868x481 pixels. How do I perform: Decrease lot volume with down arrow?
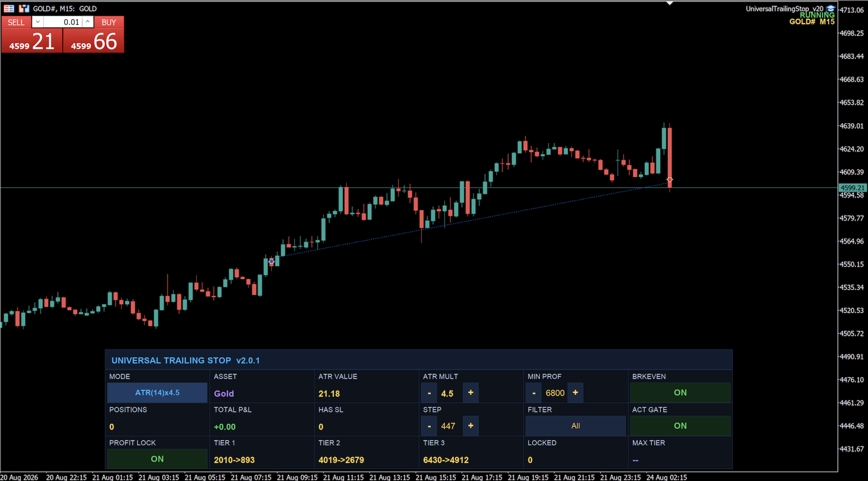pos(38,22)
